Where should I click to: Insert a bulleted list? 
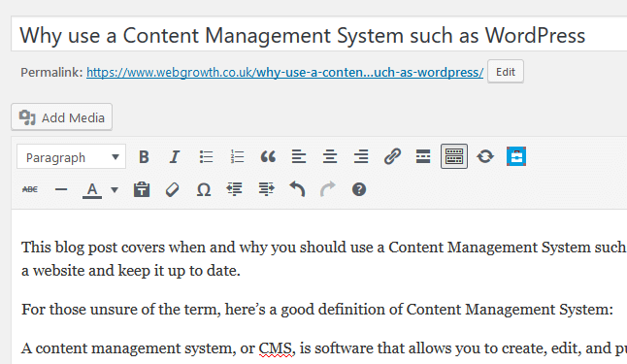[x=206, y=157]
